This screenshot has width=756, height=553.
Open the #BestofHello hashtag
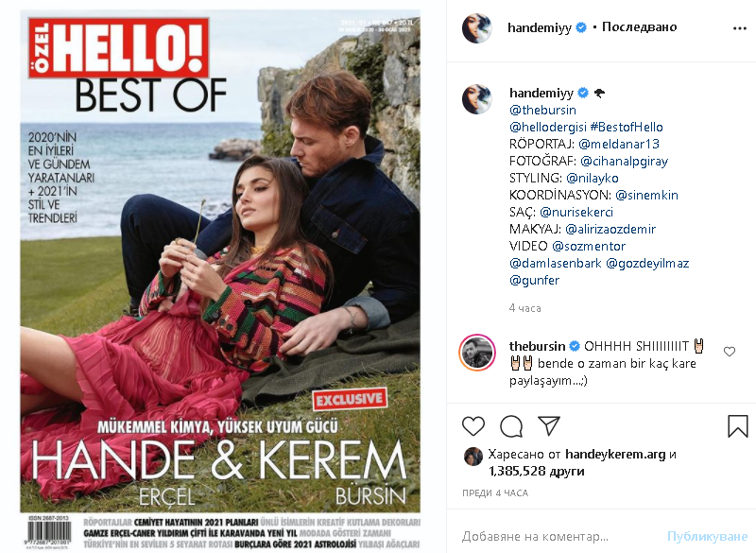627,127
